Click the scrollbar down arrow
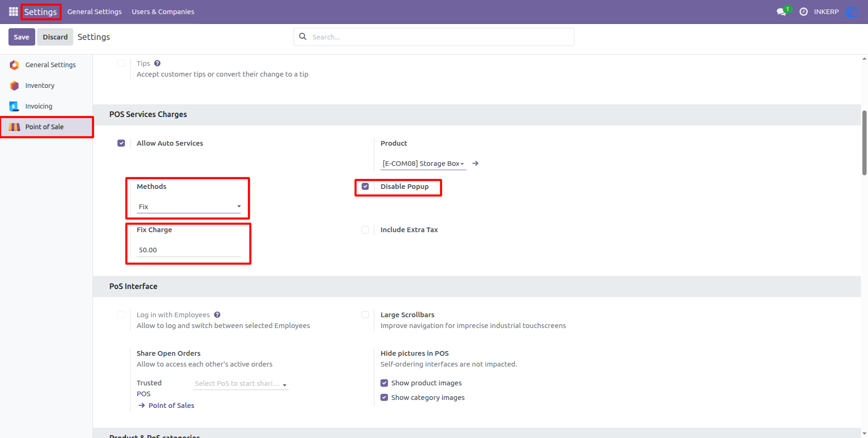Image resolution: width=868 pixels, height=438 pixels. pos(864,433)
